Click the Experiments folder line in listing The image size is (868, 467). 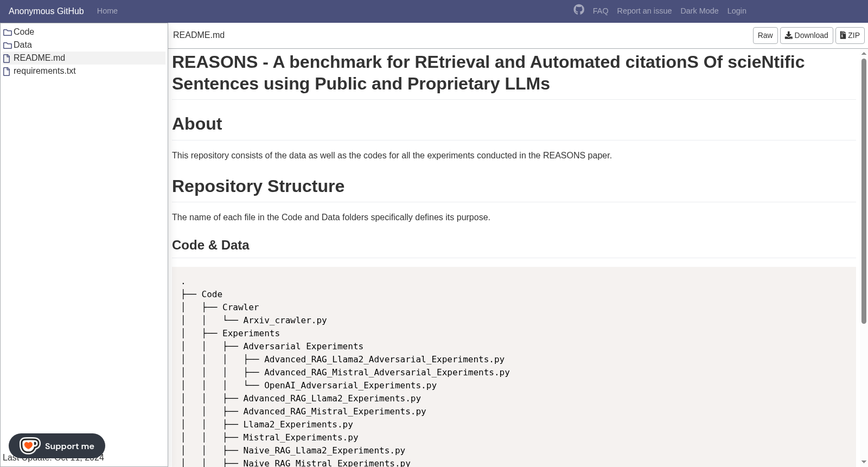click(251, 333)
